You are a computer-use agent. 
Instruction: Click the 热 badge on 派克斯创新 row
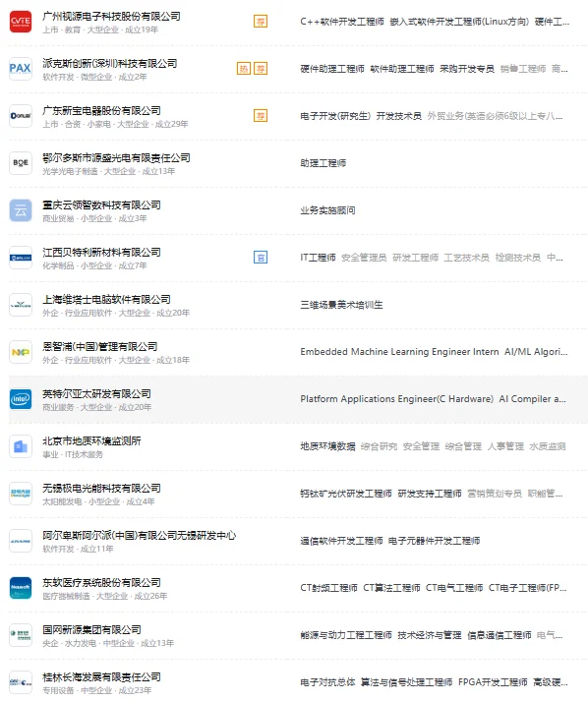point(244,69)
